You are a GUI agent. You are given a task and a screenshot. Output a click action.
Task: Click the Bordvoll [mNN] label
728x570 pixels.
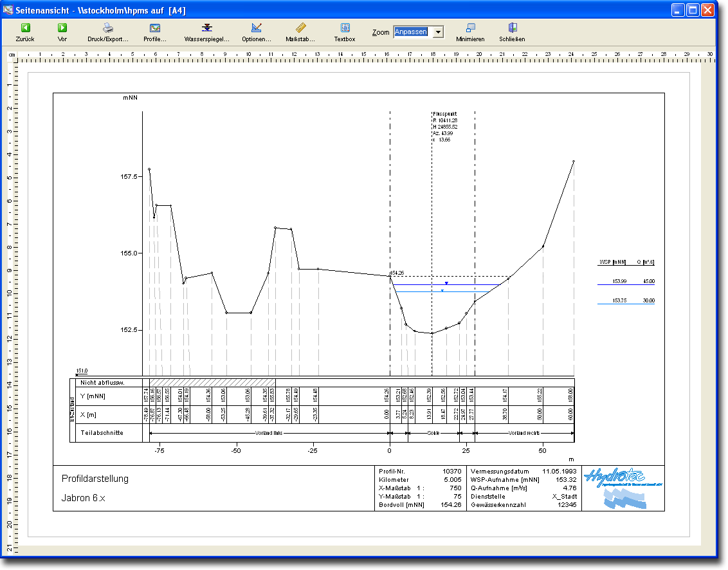pyautogui.click(x=401, y=505)
